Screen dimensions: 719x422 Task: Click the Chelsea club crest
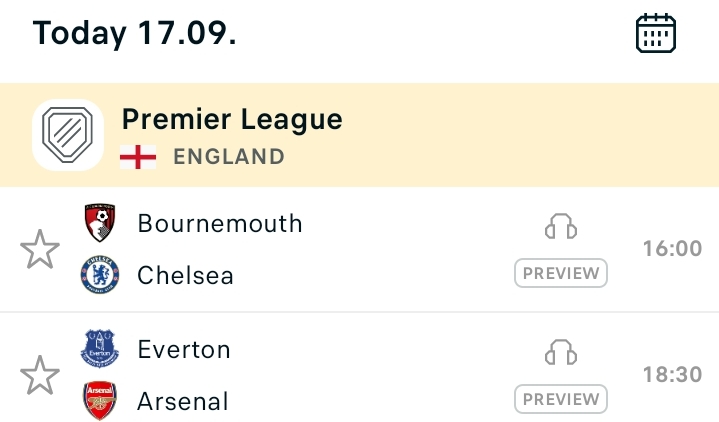coord(100,274)
